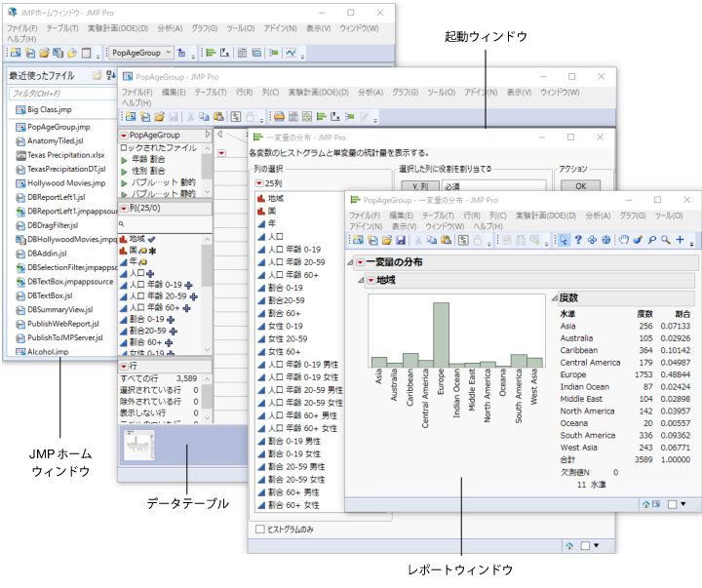702x588 pixels.
Task: Open red triangle next to PopAgeGroup table panel
Action: [124, 136]
